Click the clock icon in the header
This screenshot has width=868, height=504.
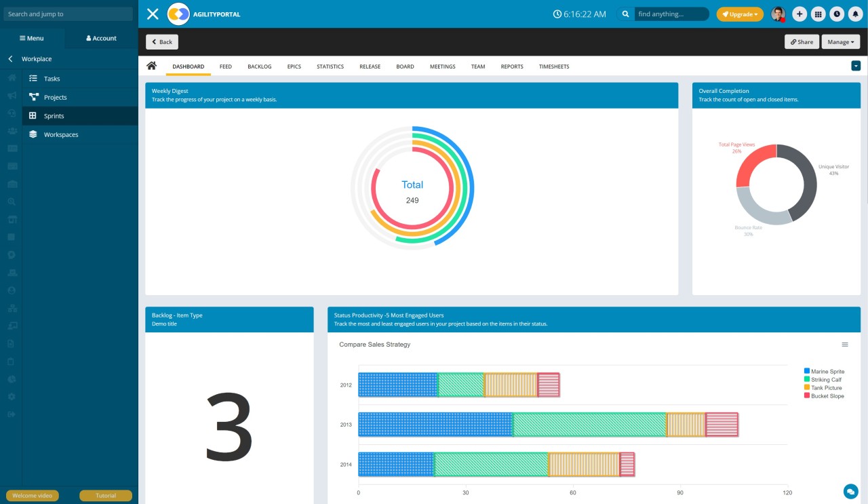point(835,14)
